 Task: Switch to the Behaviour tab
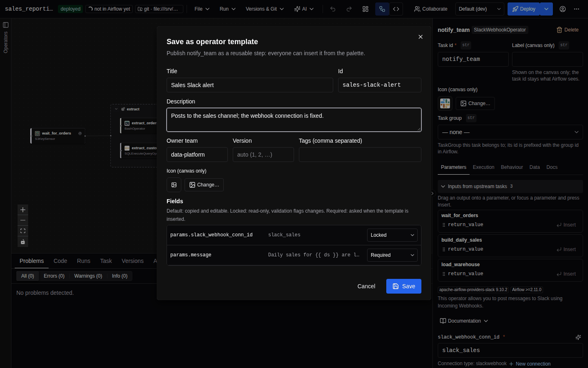(x=512, y=167)
